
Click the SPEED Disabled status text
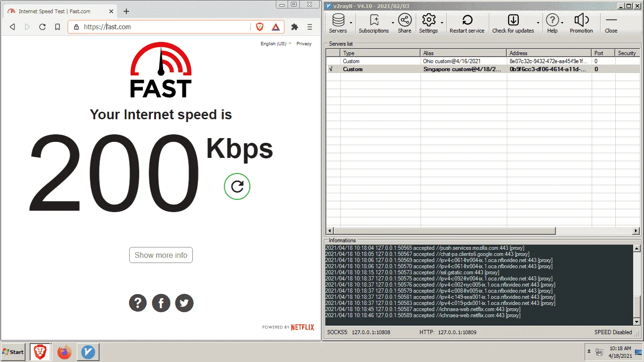(613, 332)
